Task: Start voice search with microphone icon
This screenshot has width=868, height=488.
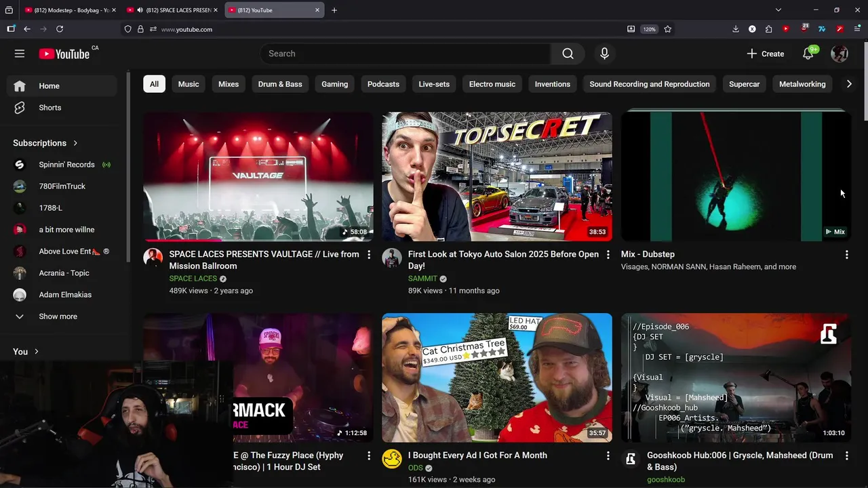Action: click(604, 54)
